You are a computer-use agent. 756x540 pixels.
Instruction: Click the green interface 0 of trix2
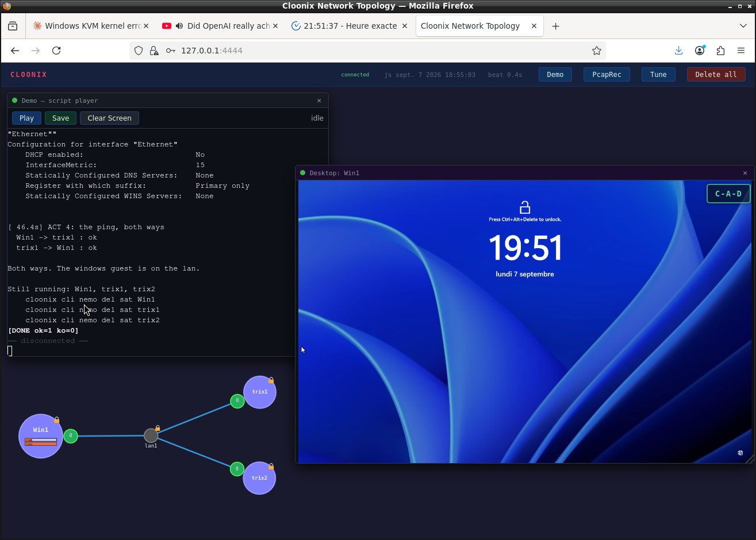(x=237, y=469)
